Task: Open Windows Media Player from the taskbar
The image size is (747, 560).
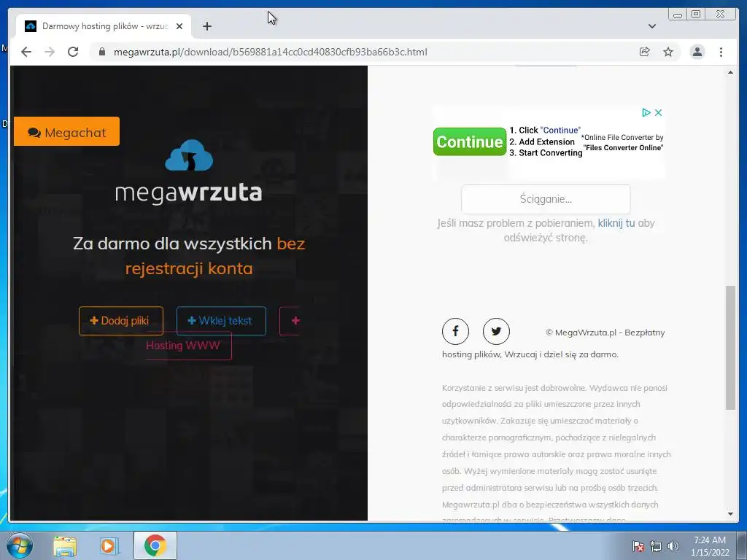Action: click(x=109, y=545)
